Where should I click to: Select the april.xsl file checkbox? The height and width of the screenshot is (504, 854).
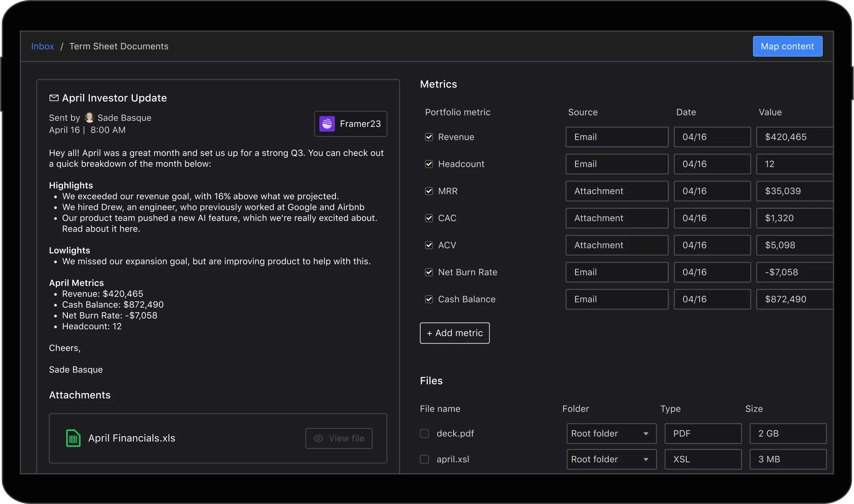pos(424,459)
